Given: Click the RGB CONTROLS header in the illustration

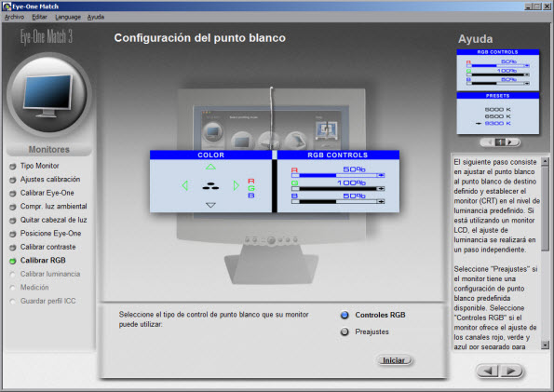Looking at the screenshot, I should pos(338,155).
